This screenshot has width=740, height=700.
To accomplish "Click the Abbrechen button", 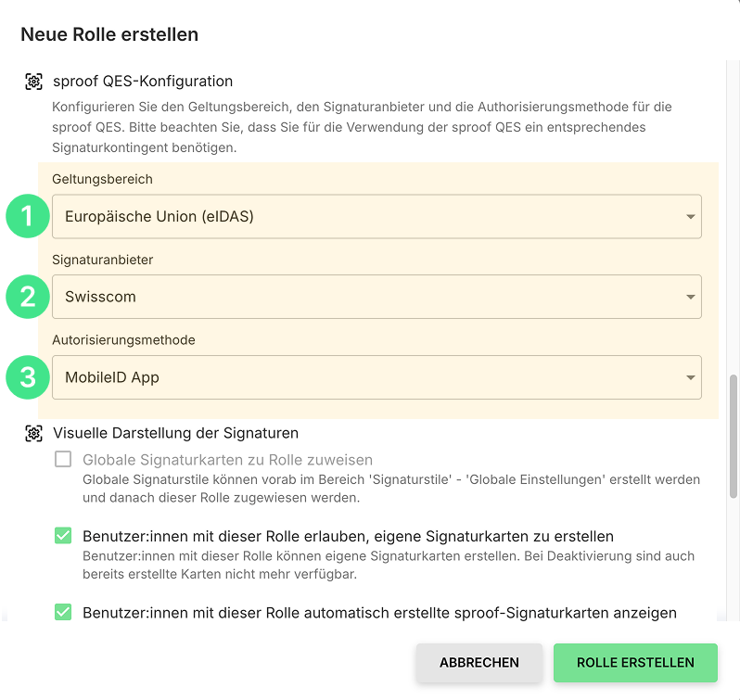I will (479, 663).
